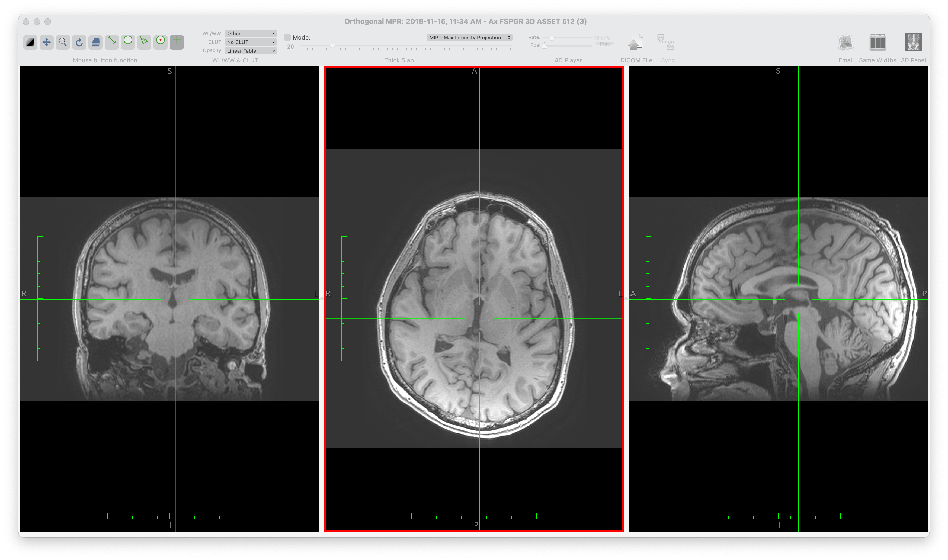948x560 pixels.
Task: Expand the Opacity Linear Table dropdown
Action: [x=250, y=51]
